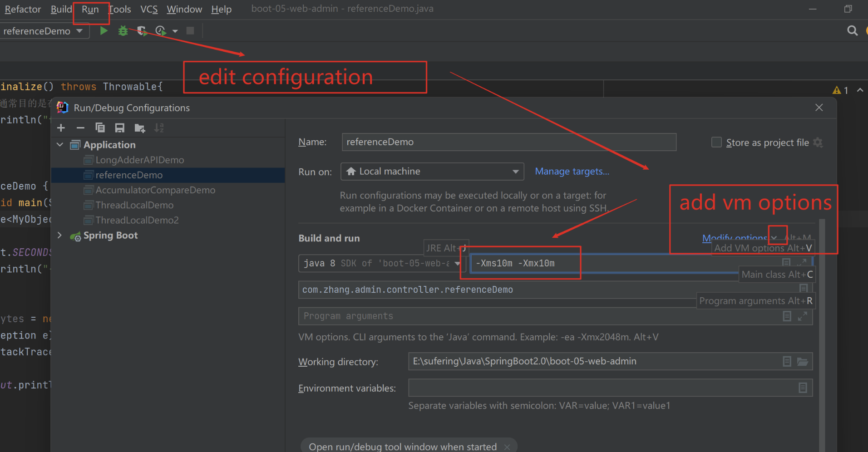Open the VCS menu
868x452 pixels.
click(148, 10)
